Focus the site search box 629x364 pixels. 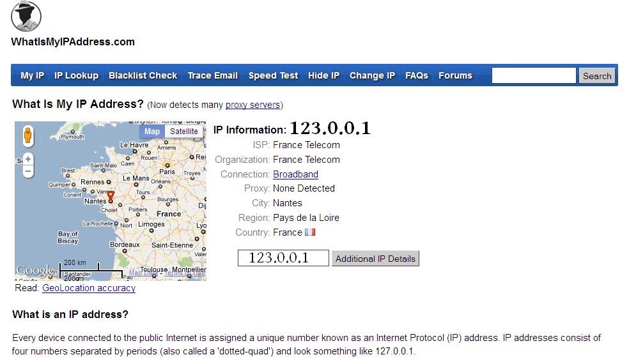(534, 75)
